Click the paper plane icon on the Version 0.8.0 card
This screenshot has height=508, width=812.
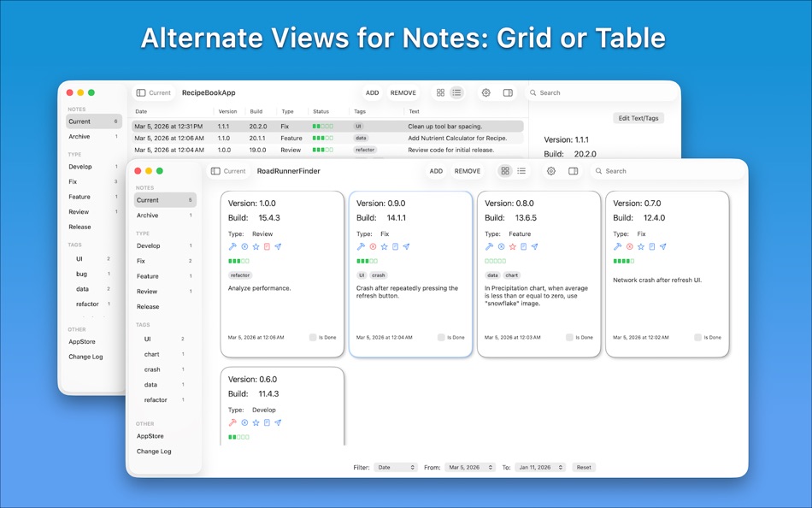[536, 246]
